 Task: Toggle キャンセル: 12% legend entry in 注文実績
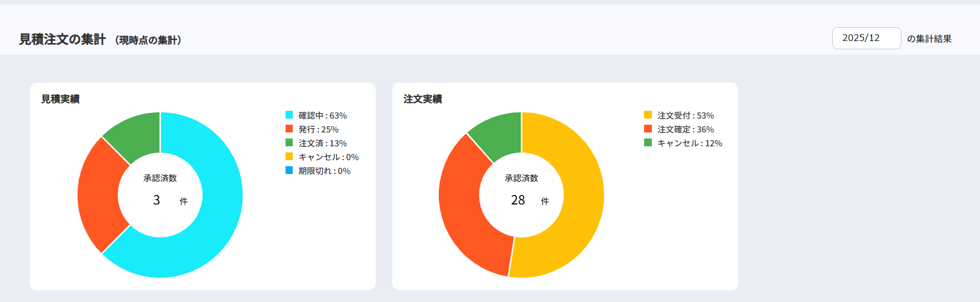(689, 144)
